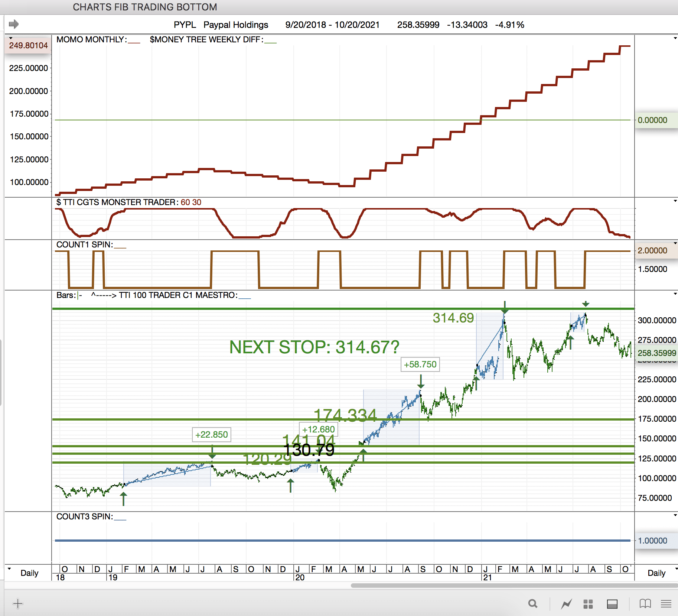Screen dimensions: 678x616
Task: Click the gray arrow icon beside the PYPL header
Action: 14,24
